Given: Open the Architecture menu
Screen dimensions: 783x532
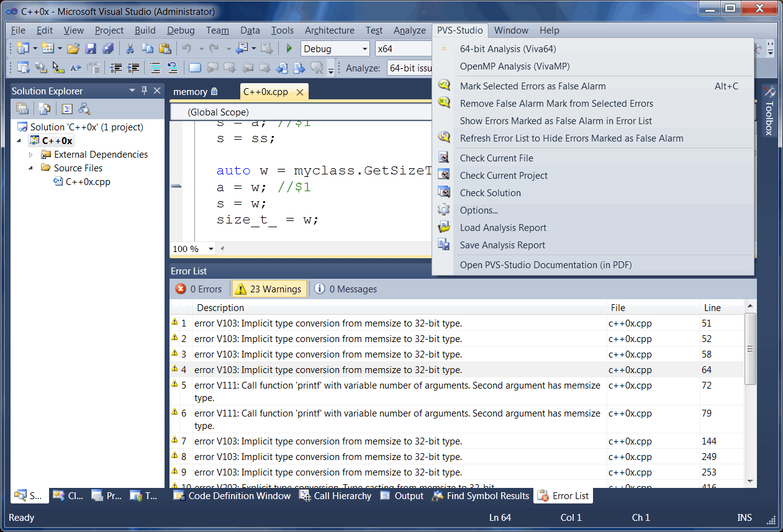Looking at the screenshot, I should pyautogui.click(x=329, y=30).
